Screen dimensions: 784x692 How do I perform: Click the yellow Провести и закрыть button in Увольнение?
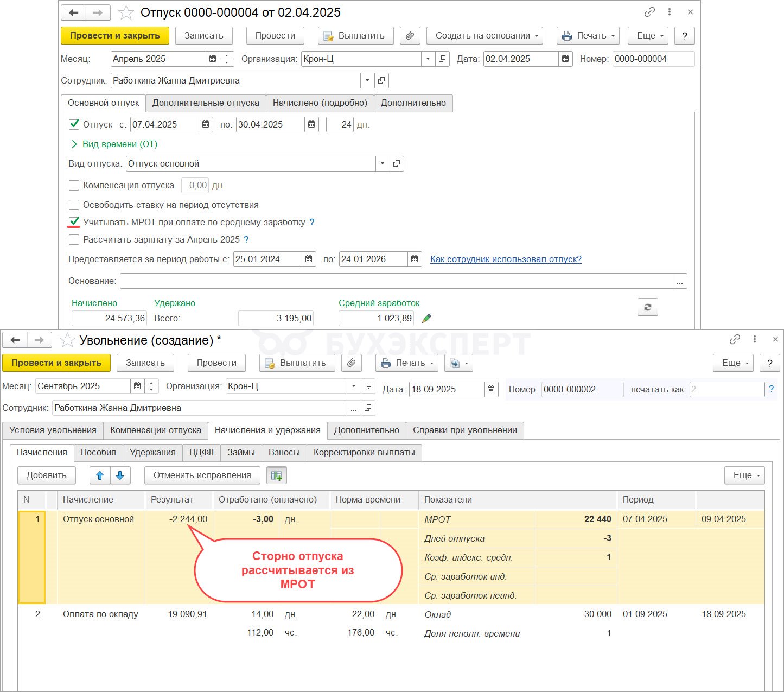coord(56,363)
